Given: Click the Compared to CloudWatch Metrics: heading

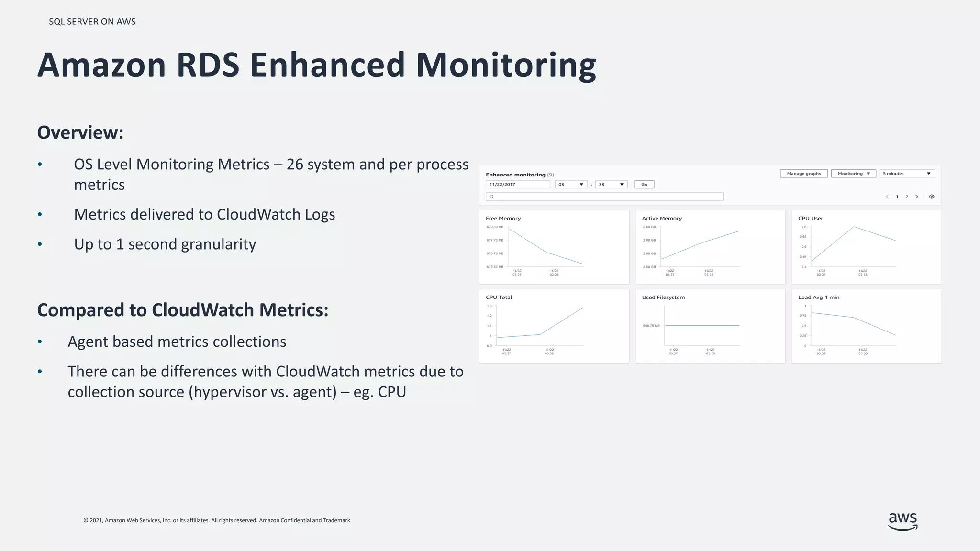Looking at the screenshot, I should [183, 310].
